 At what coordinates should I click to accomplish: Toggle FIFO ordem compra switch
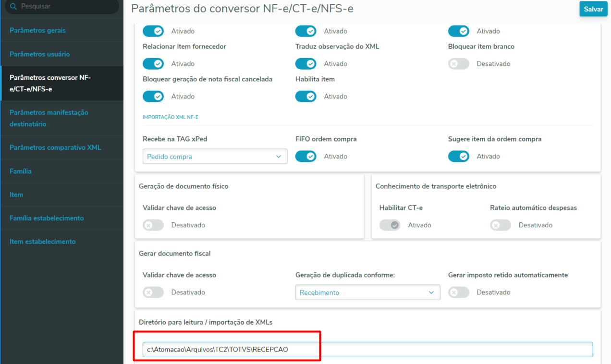(x=306, y=156)
